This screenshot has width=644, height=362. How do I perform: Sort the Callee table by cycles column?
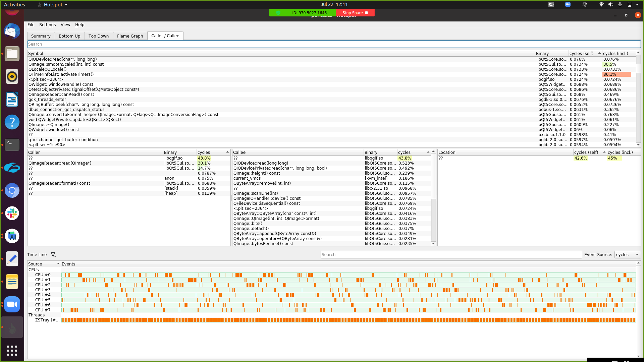click(414, 153)
